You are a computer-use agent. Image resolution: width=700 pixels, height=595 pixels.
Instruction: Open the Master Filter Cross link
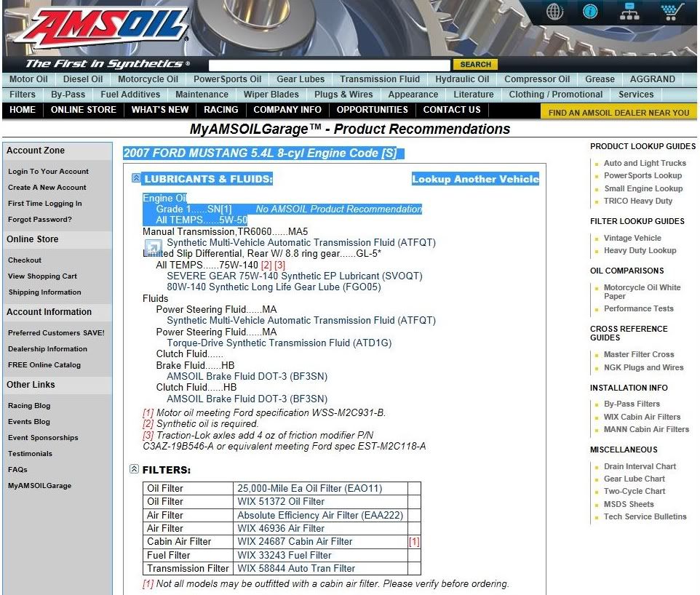[639, 355]
